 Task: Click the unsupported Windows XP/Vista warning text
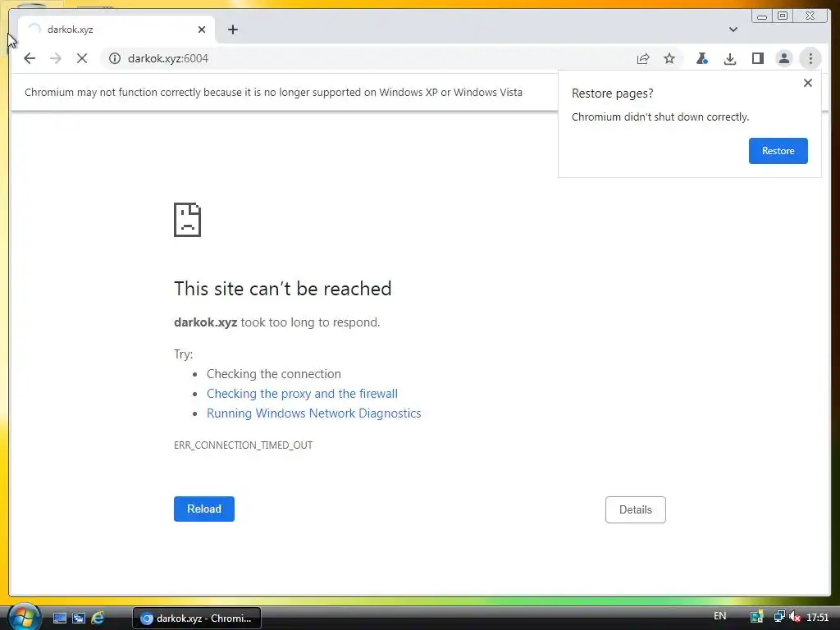[x=273, y=92]
